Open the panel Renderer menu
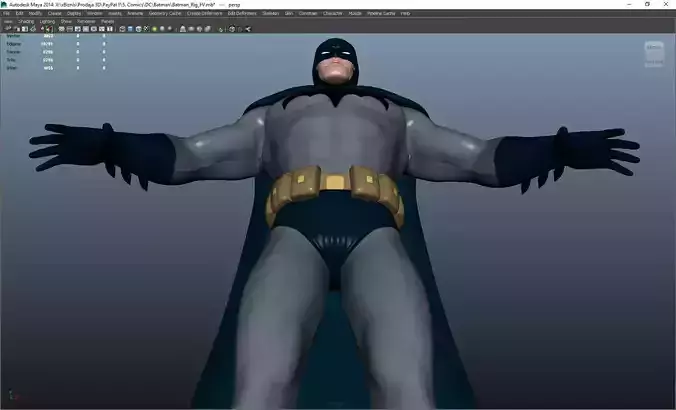This screenshot has height=410, width=676. [x=86, y=21]
